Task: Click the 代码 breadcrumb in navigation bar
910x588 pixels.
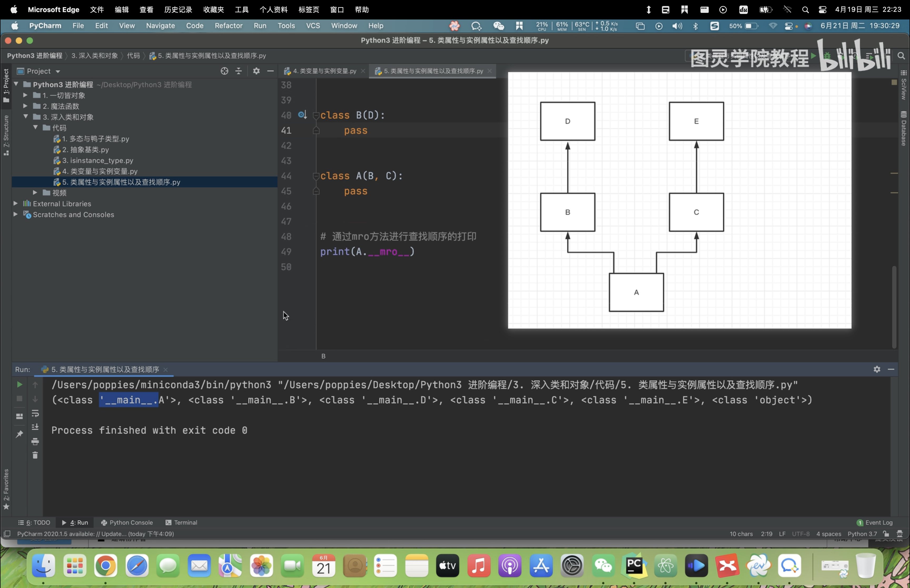Action: click(133, 56)
